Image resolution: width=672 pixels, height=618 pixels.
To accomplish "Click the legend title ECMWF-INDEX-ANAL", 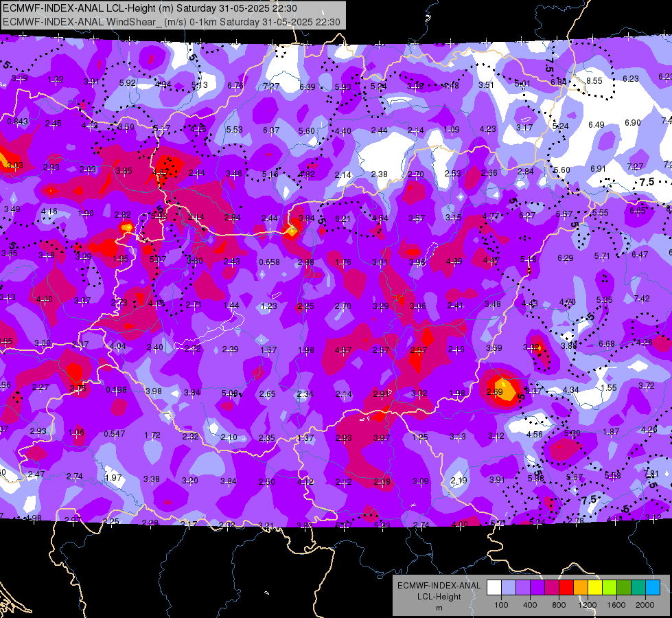I will coord(439,586).
